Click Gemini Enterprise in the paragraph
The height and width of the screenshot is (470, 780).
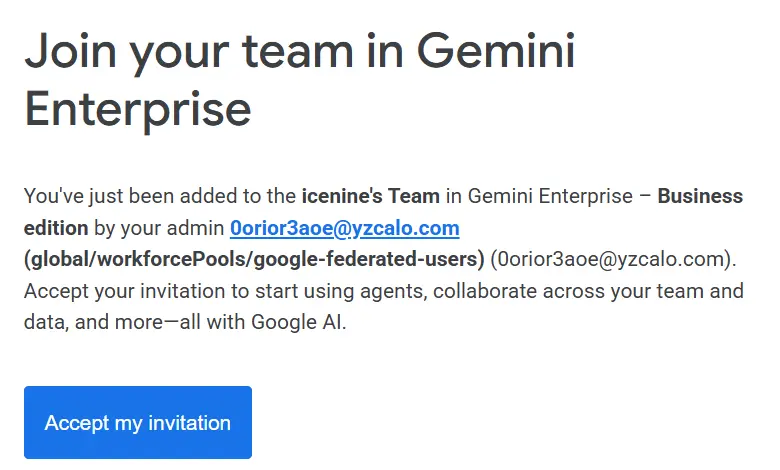(x=550, y=196)
